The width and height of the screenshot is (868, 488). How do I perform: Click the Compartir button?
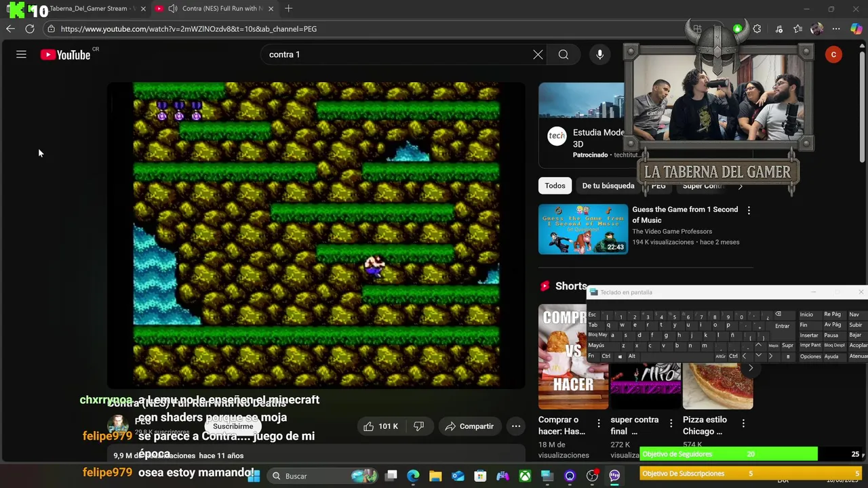tap(469, 426)
